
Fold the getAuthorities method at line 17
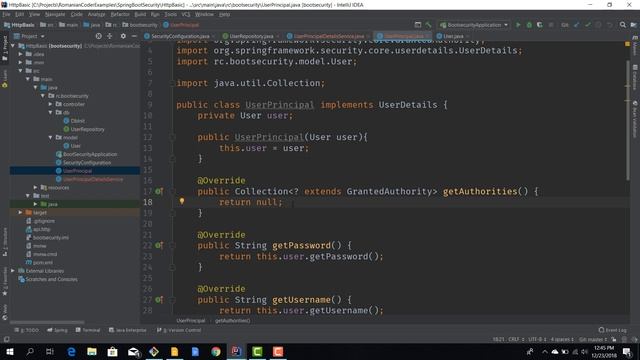172,191
